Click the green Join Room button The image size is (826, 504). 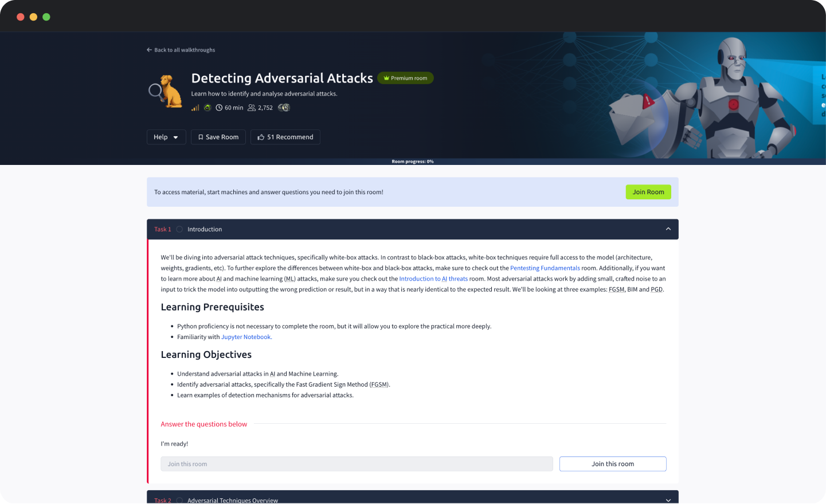pos(648,192)
